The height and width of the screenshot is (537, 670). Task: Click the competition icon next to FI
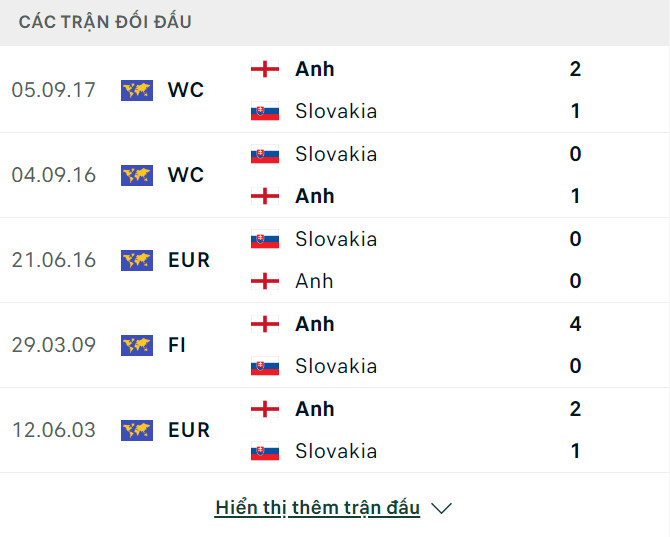(136, 345)
